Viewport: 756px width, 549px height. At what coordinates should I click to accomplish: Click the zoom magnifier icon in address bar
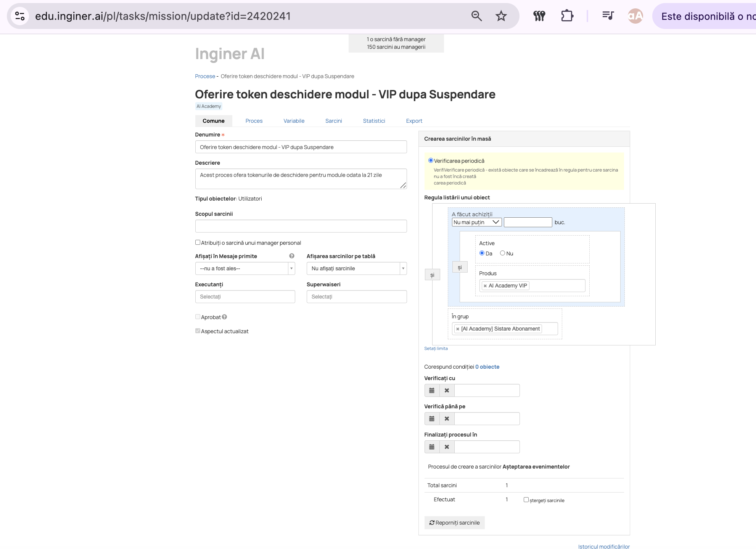click(476, 16)
